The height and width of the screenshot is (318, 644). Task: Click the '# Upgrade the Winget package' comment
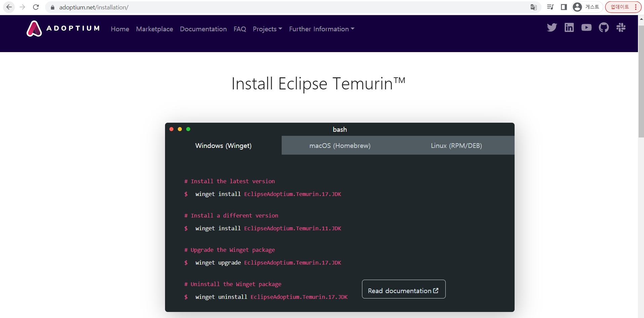[230, 250]
